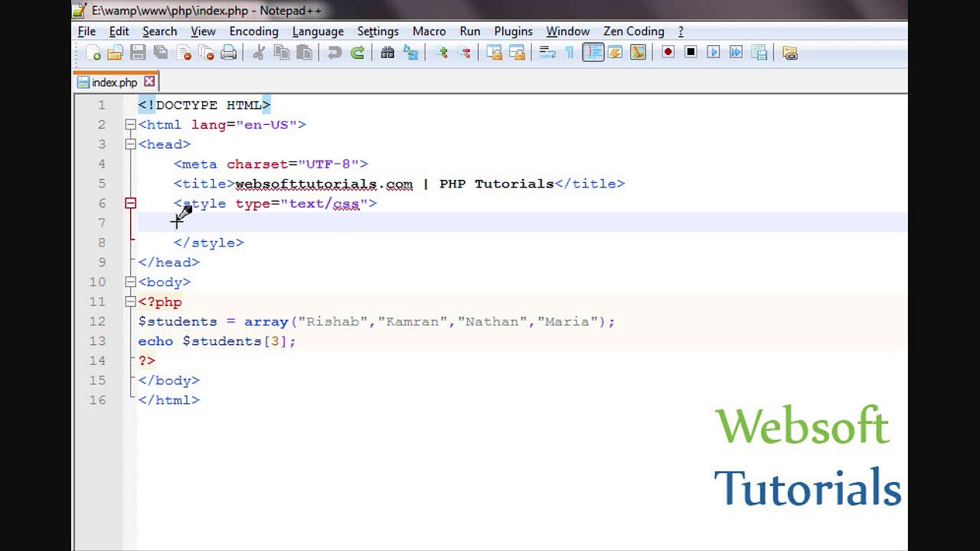Screen dimensions: 980x551
Task: Click the text "websofttutorials.com" in the title
Action: pyautogui.click(x=324, y=184)
